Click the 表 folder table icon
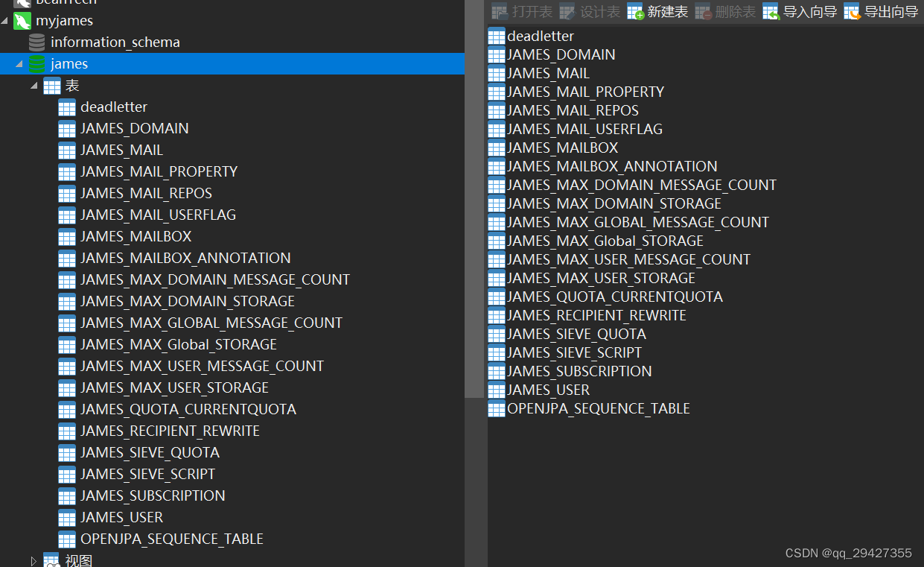Screen dimensions: 924x567 click(x=51, y=86)
